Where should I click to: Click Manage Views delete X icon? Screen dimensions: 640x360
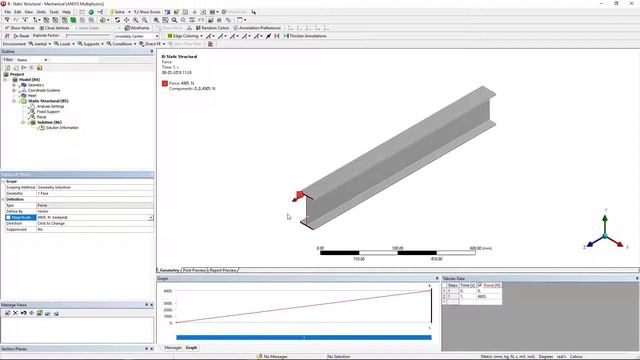pos(16,313)
